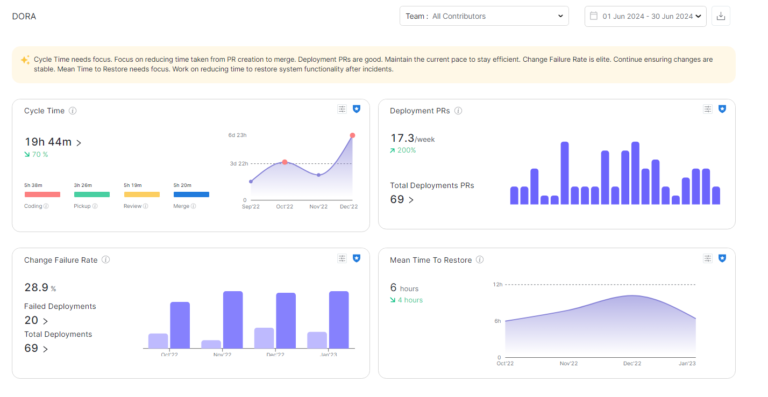This screenshot has height=397, width=768.
Task: Expand Total Deployments PRs 69 chevron
Action: tap(411, 200)
